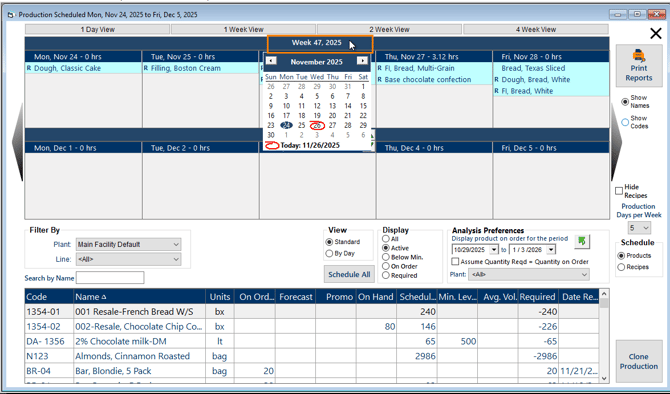
Task: Choose the All display option
Action: 386,239
